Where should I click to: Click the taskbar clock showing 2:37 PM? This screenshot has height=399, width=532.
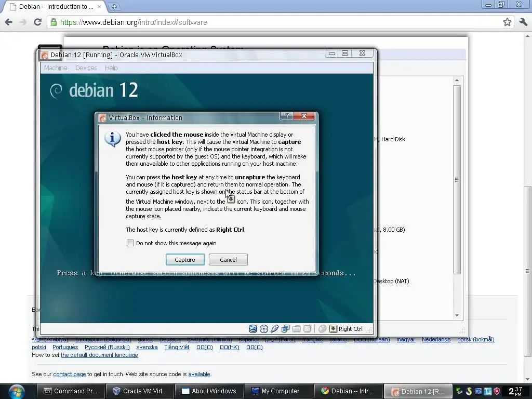[x=515, y=391]
